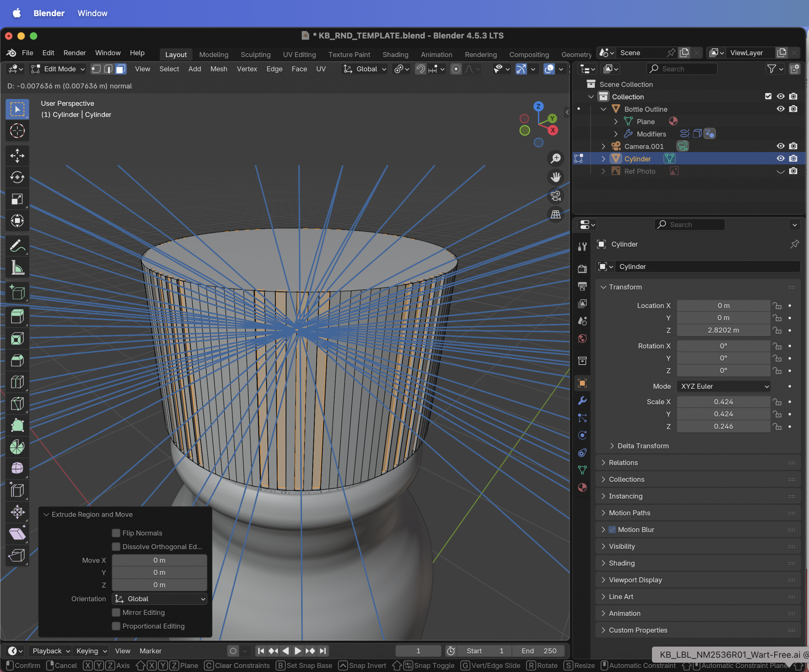Click the timeline View button
This screenshot has height=672, width=809.
(x=123, y=651)
